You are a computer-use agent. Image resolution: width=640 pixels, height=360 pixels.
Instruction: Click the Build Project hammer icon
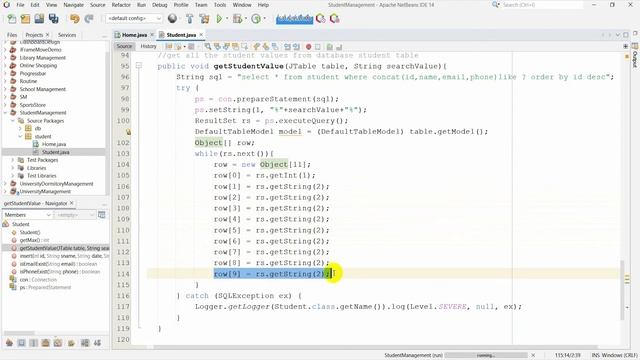point(190,19)
